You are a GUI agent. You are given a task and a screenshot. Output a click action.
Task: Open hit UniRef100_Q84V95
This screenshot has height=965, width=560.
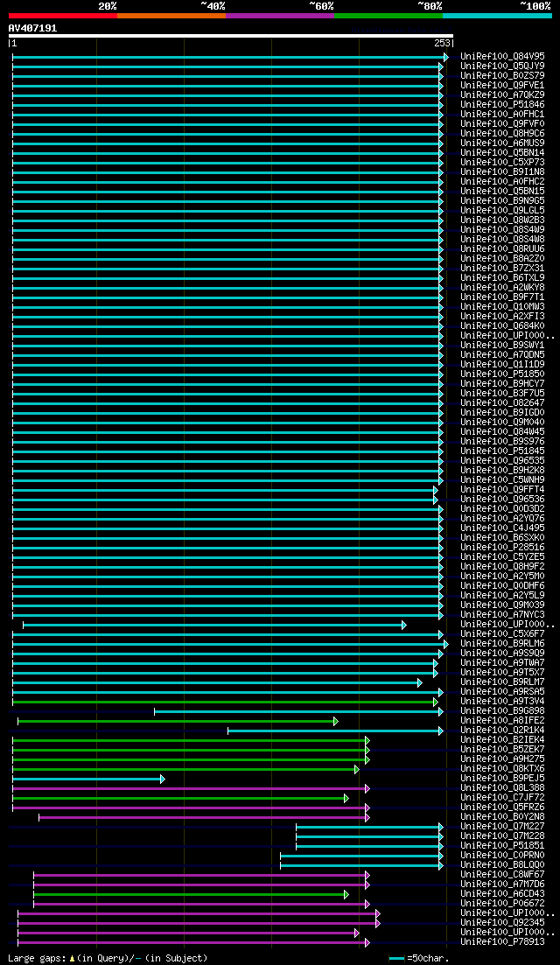pos(502,57)
